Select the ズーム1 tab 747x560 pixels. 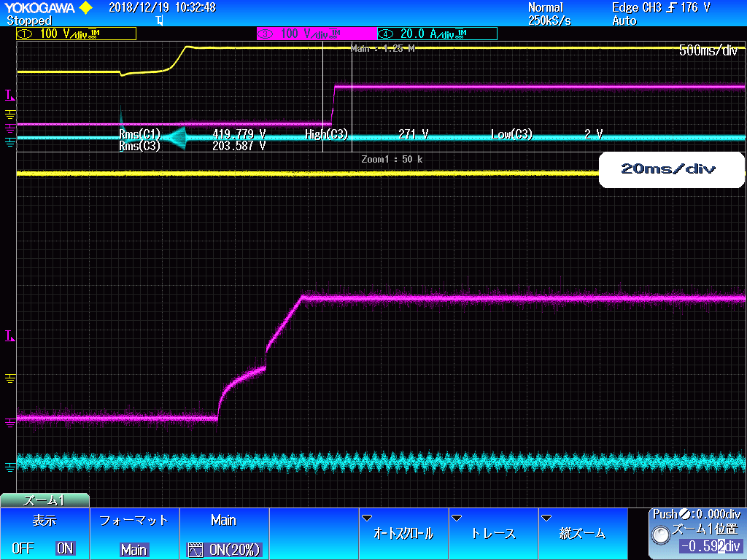pyautogui.click(x=44, y=500)
